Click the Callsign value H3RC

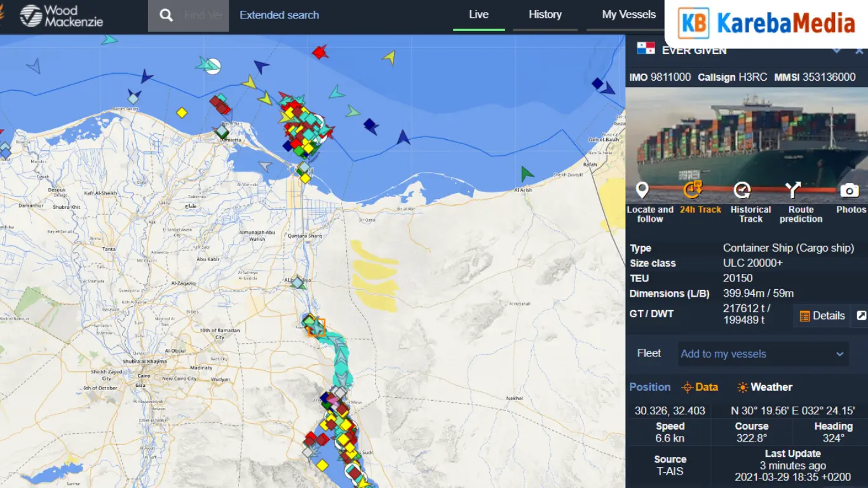753,77
